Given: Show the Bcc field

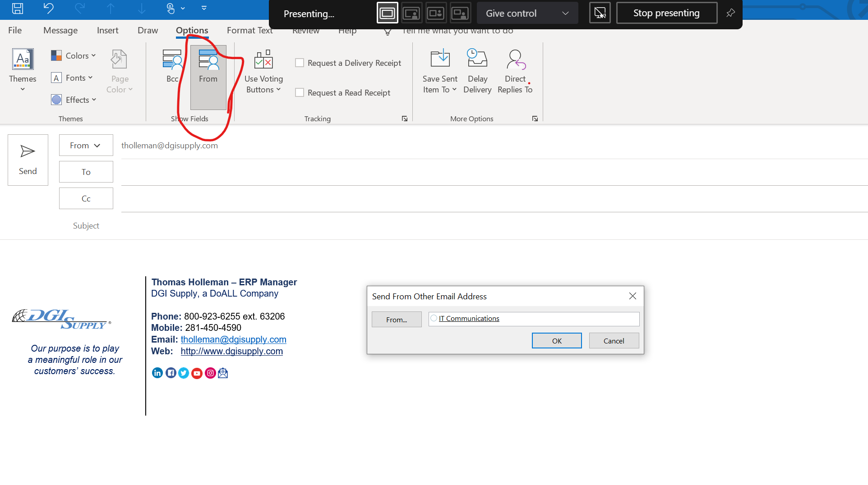Looking at the screenshot, I should pyautogui.click(x=172, y=66).
